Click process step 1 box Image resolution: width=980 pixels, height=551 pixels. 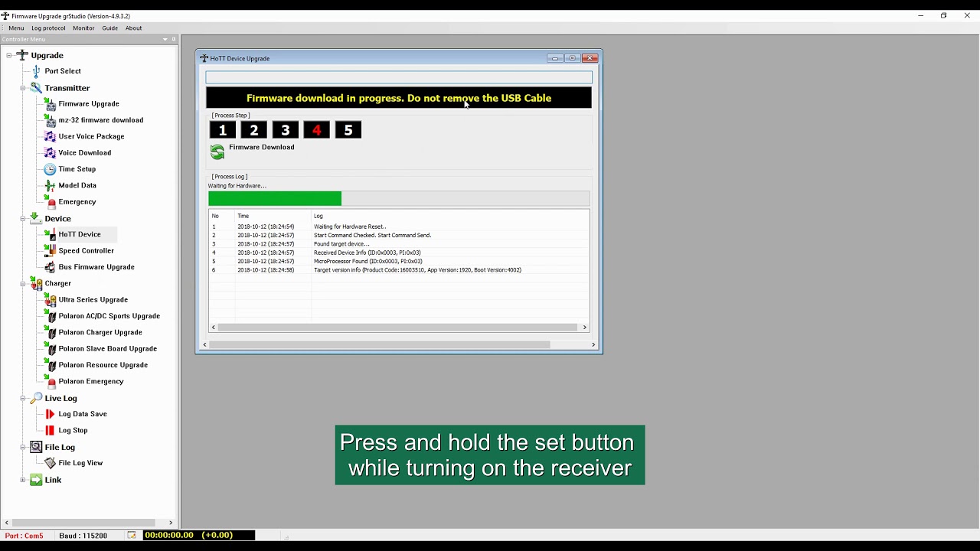click(223, 130)
